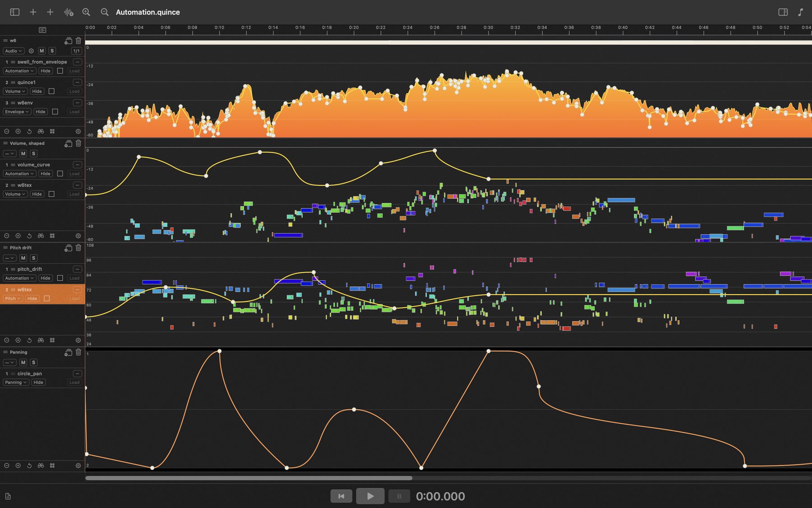The width and height of the screenshot is (812, 508).
Task: Click the 1/1 button on w6 track
Action: point(77,51)
